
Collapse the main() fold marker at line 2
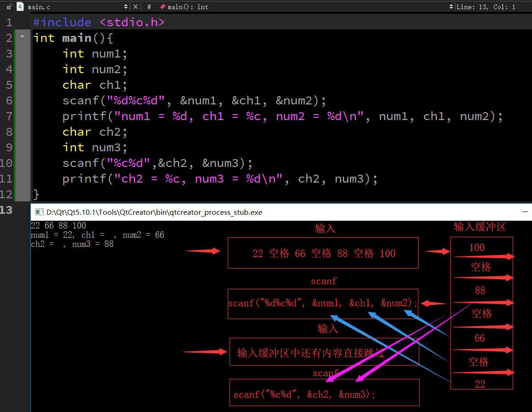(23, 37)
